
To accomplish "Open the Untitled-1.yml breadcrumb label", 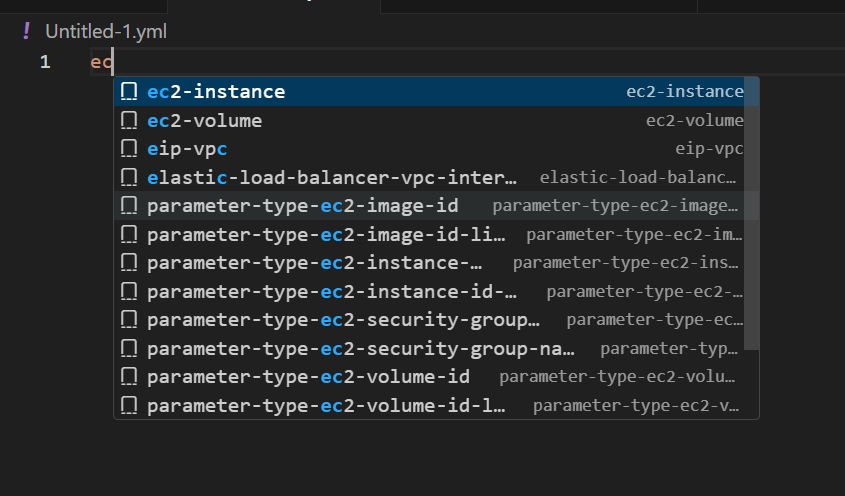I will tap(106, 31).
